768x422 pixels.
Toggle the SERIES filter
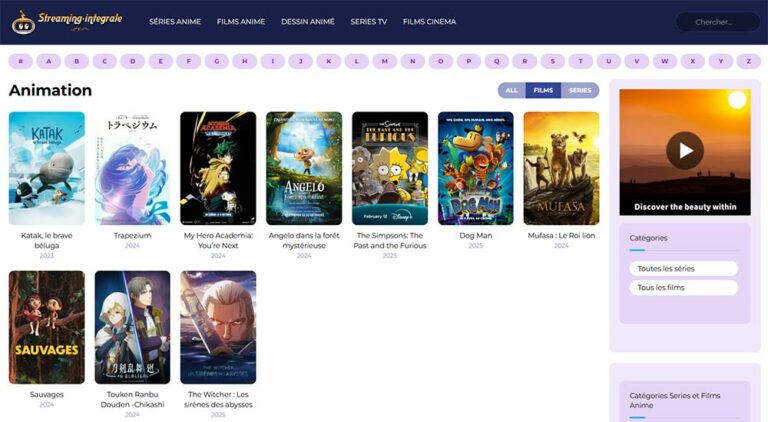(x=580, y=90)
